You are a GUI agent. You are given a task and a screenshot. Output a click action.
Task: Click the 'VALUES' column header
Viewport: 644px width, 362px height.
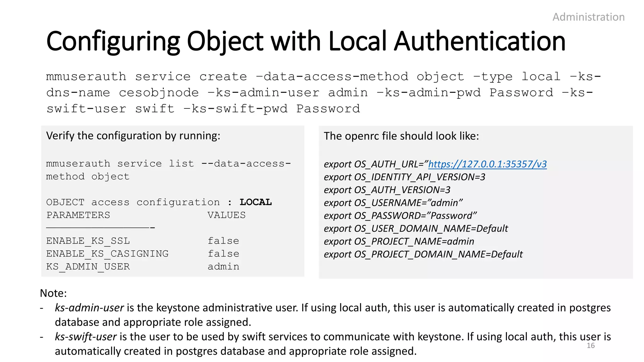pos(226,215)
